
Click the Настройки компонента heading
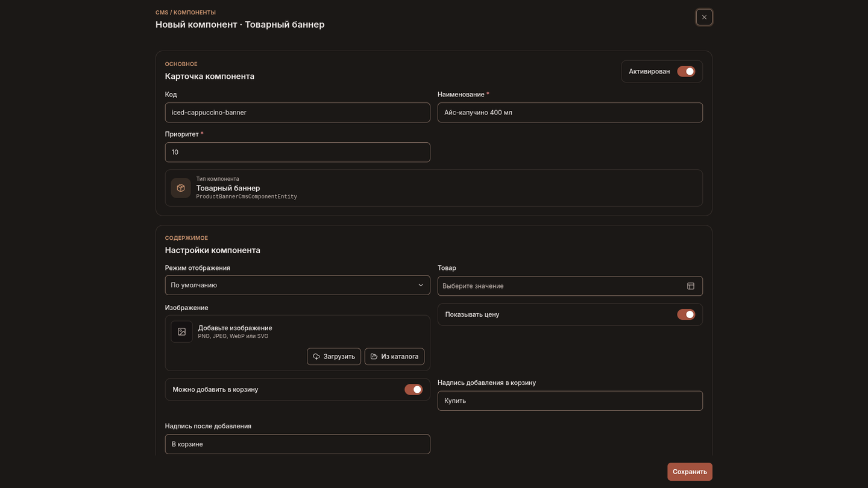(x=213, y=251)
